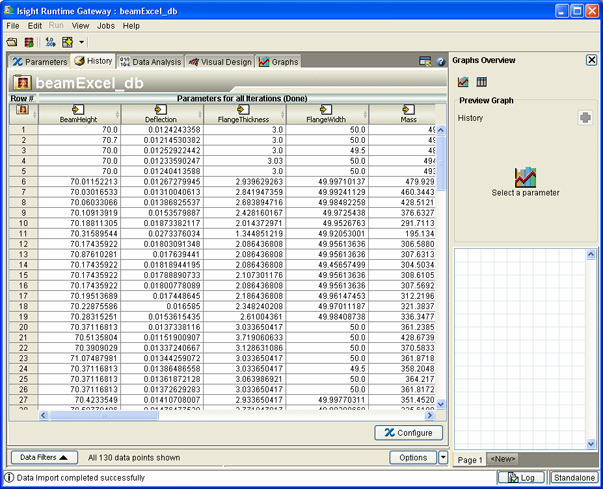Click the input arrow icon above FlangeWidth

(x=326, y=110)
